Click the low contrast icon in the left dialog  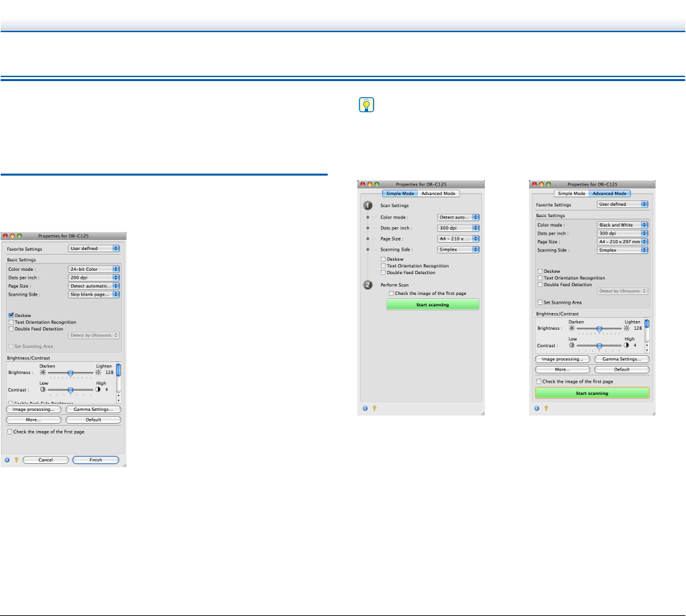(x=43, y=389)
